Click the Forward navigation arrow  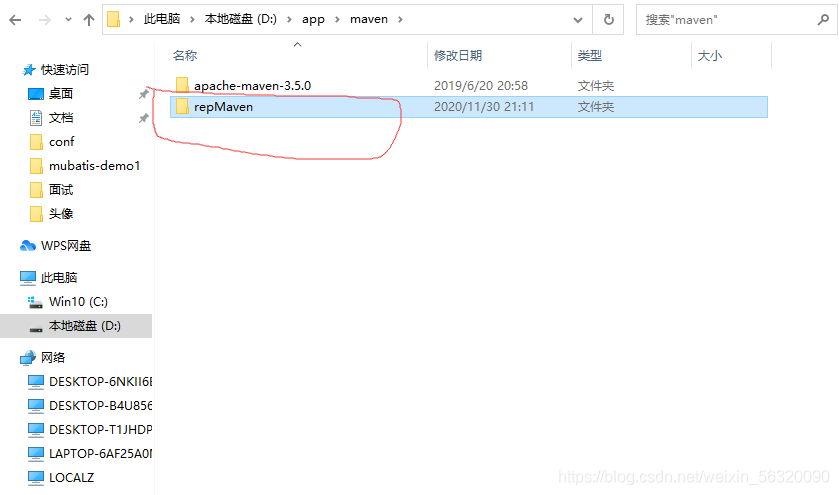click(x=42, y=20)
